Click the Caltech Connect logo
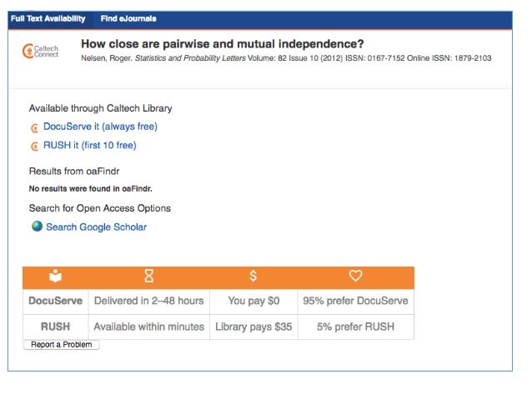Image resolution: width=532 pixels, height=399 pixels. (x=40, y=51)
